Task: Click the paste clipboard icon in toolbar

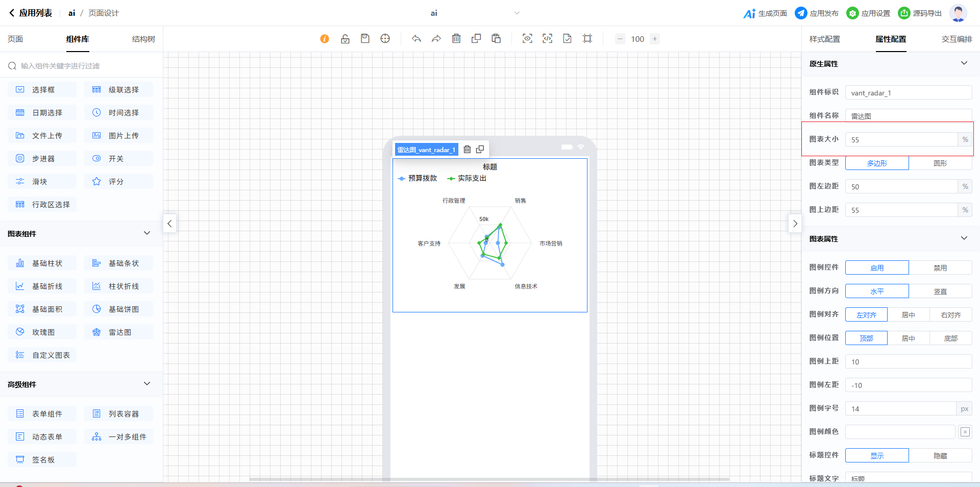Action: pos(496,39)
